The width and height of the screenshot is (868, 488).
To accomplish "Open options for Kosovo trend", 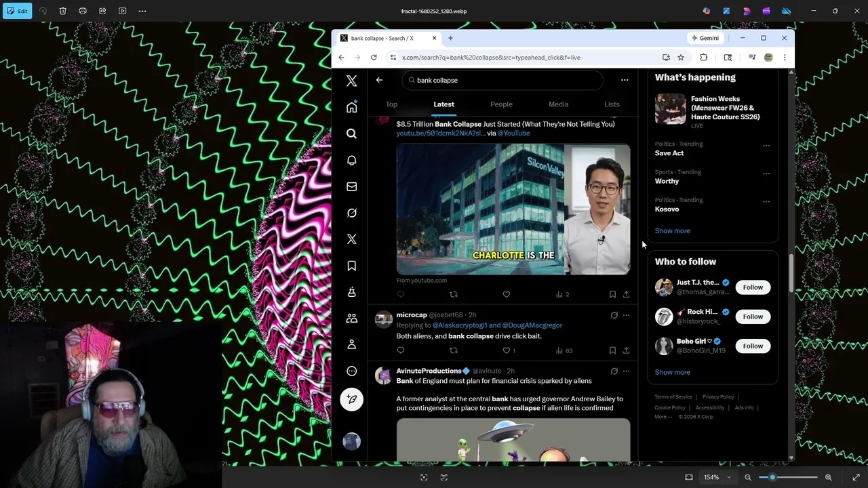I will pyautogui.click(x=766, y=201).
